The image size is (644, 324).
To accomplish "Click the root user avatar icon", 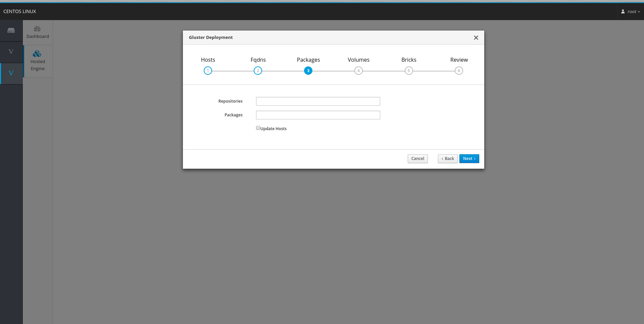I will (623, 11).
